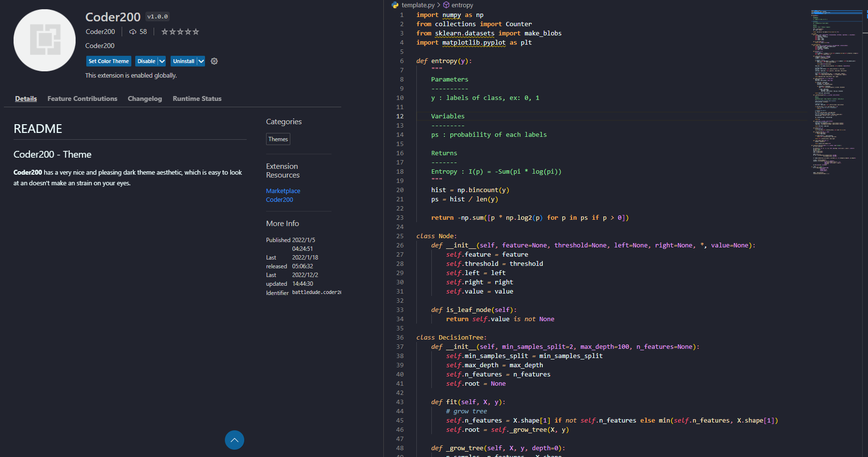Image resolution: width=868 pixels, height=457 pixels.
Task: Click the template.py breadcrumb item
Action: point(418,5)
